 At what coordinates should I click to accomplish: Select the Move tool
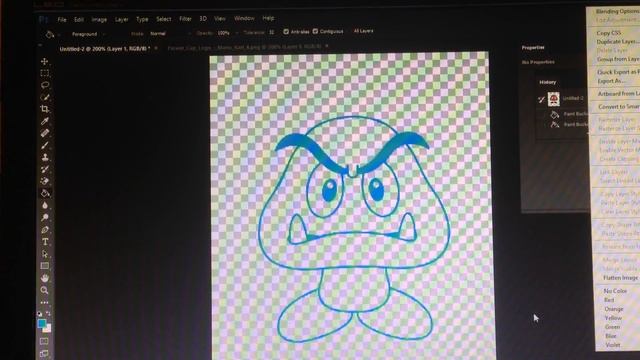[x=44, y=61]
